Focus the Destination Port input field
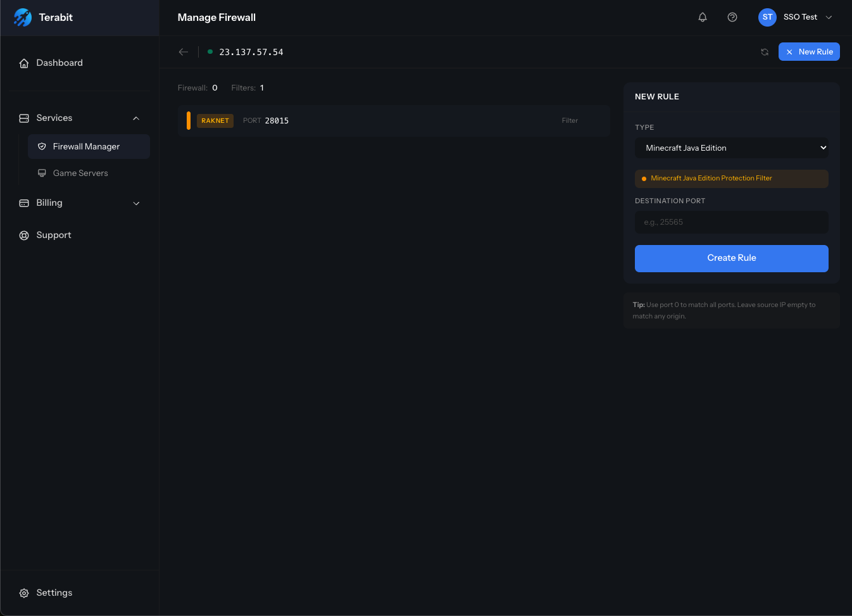 click(x=731, y=222)
